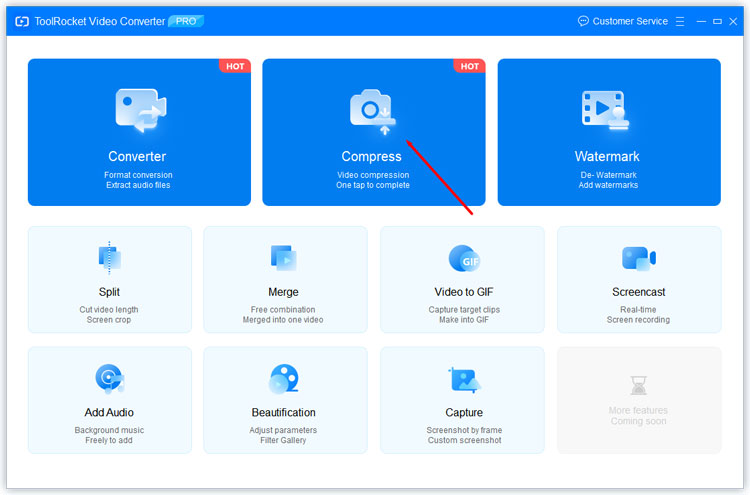Select the Watermark title text
Screen dimensions: 750x495
point(607,156)
